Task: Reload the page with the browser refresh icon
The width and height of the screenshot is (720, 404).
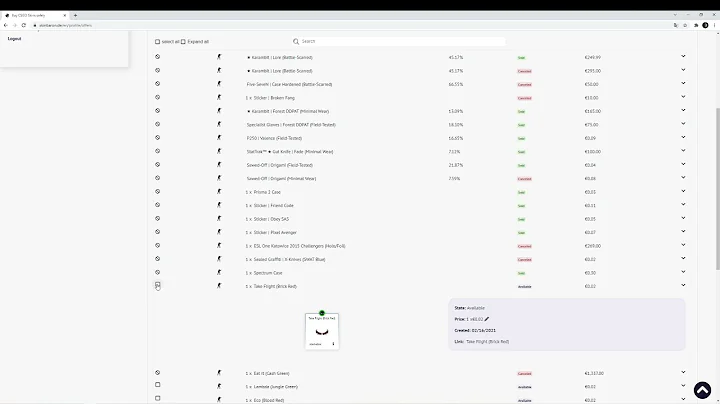Action: point(24,25)
